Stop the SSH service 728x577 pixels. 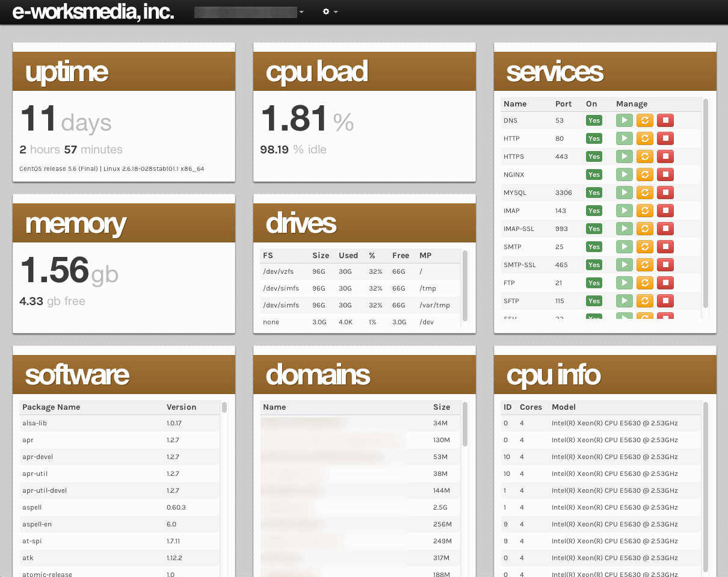(x=665, y=317)
